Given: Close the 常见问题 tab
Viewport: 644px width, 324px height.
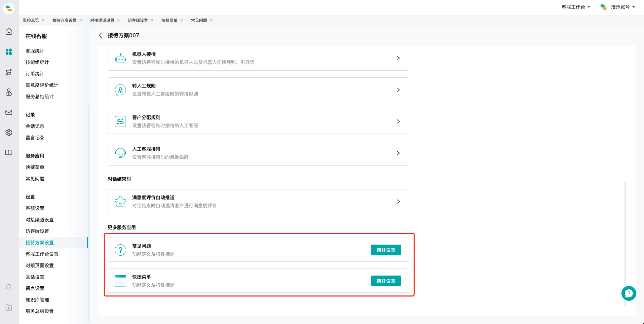Looking at the screenshot, I should click(211, 20).
